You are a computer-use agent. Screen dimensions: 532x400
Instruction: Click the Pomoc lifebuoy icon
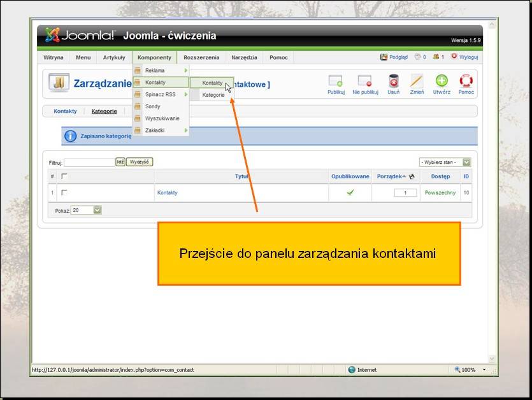click(466, 81)
